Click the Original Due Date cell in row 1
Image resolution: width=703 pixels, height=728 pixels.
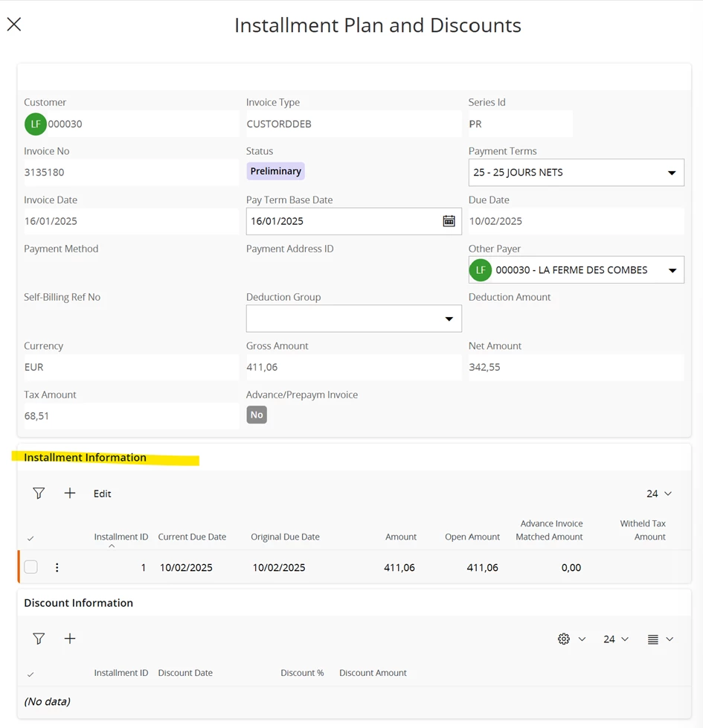coord(279,567)
